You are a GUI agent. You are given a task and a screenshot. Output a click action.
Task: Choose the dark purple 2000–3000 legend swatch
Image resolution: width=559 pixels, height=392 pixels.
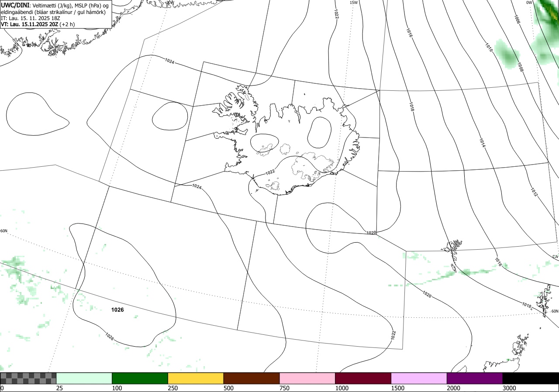475,378
